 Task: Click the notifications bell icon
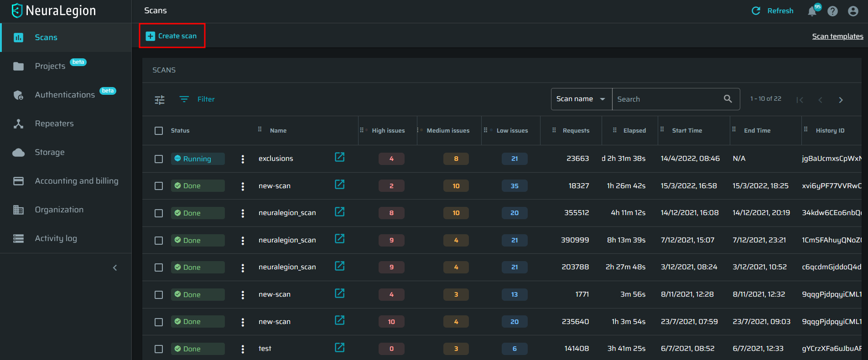coord(812,11)
